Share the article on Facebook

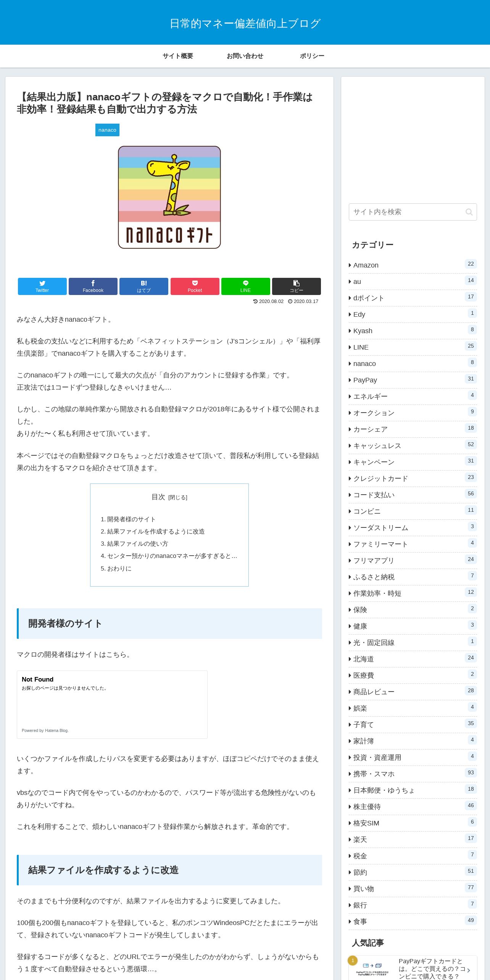tap(93, 286)
